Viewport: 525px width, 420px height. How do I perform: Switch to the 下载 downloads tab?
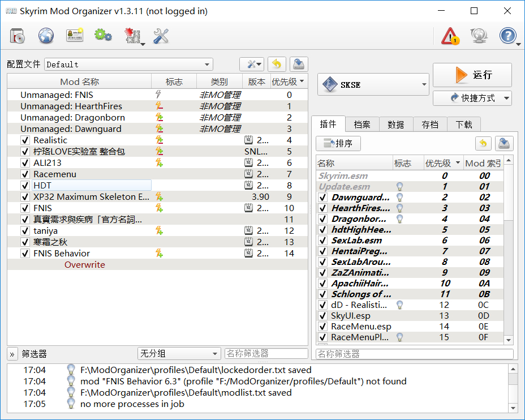464,125
